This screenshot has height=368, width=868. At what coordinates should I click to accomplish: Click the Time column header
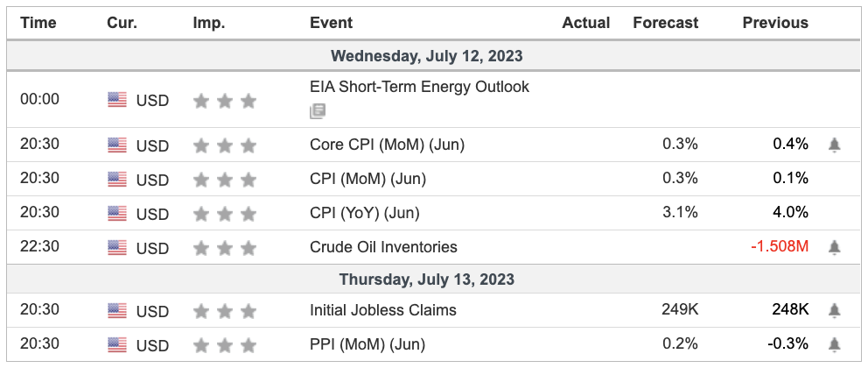click(38, 23)
